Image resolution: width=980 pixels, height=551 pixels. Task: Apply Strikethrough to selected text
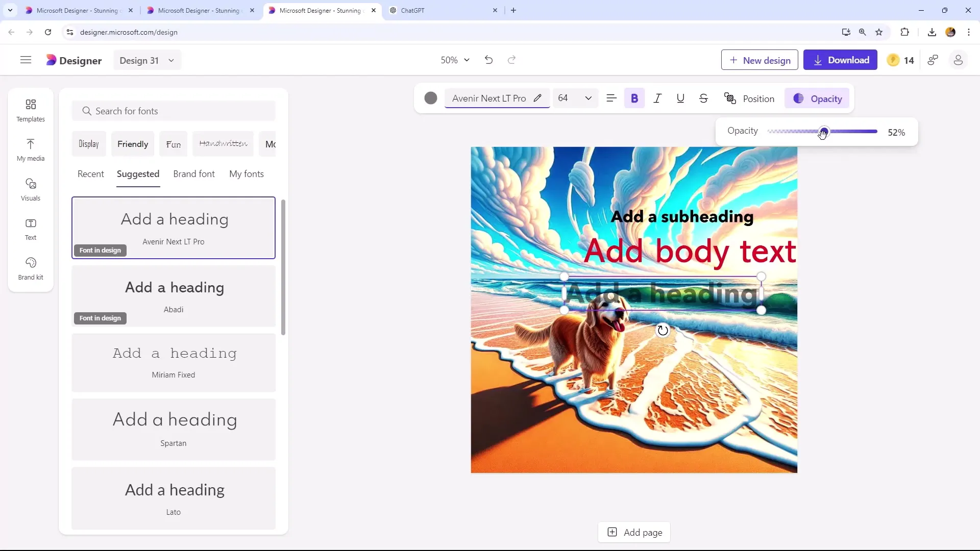(x=704, y=99)
